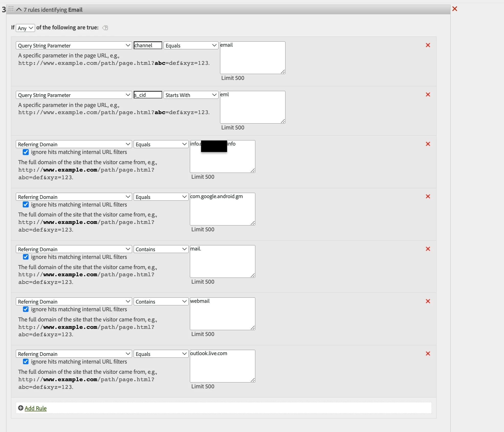Remove the webmail contains rule
Screen dimensions: 504x432
428,301
